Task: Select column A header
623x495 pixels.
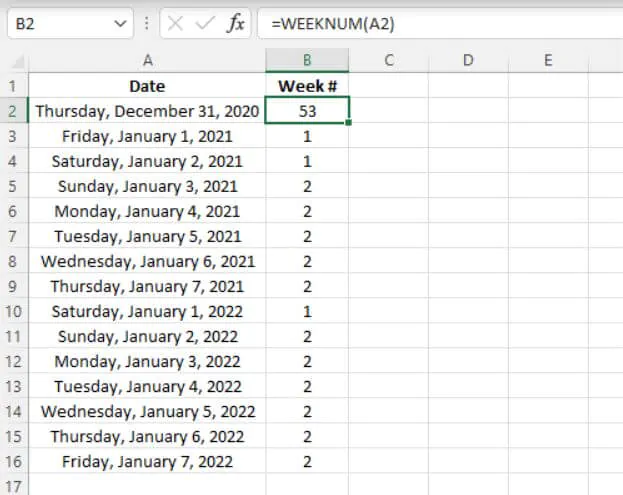Action: [147, 61]
